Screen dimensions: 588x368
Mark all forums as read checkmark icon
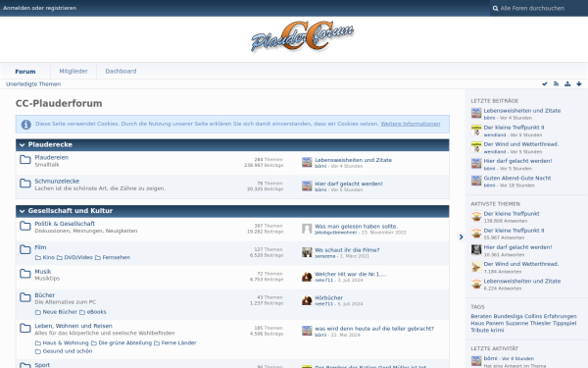click(545, 84)
